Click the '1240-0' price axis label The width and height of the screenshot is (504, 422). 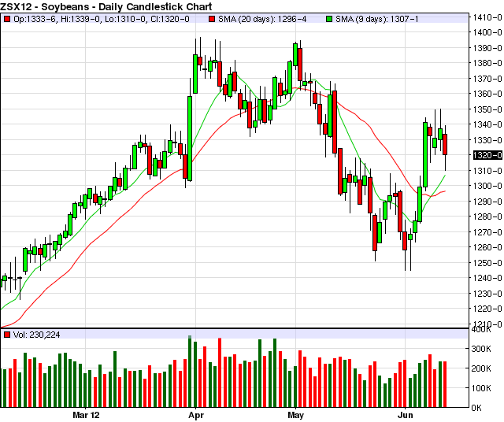point(487,278)
